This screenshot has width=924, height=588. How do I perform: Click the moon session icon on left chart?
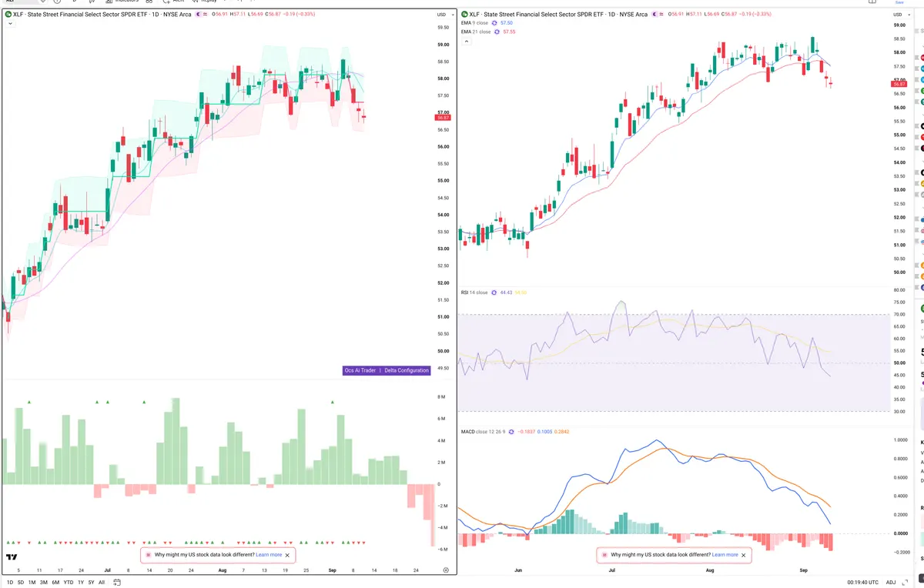[x=199, y=15]
